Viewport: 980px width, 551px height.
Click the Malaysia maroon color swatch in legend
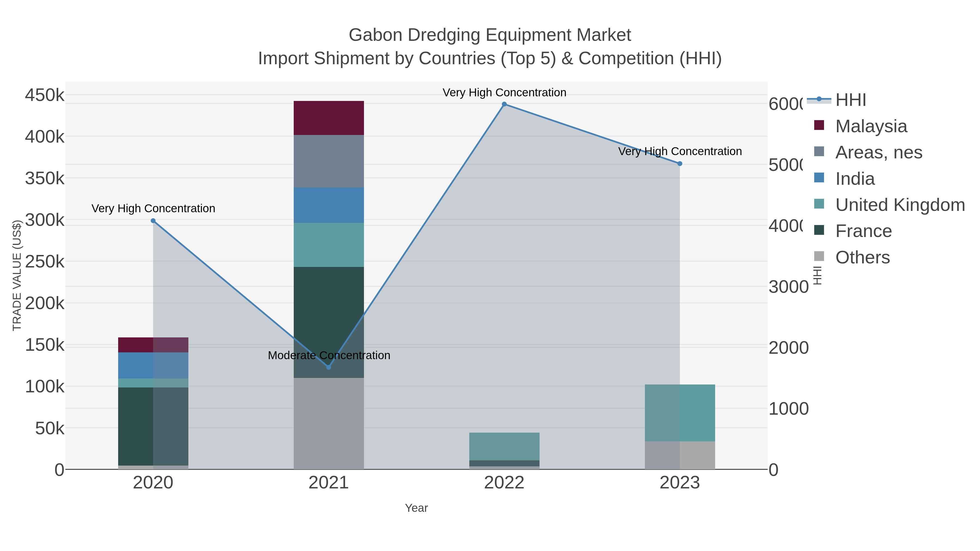pyautogui.click(x=819, y=125)
